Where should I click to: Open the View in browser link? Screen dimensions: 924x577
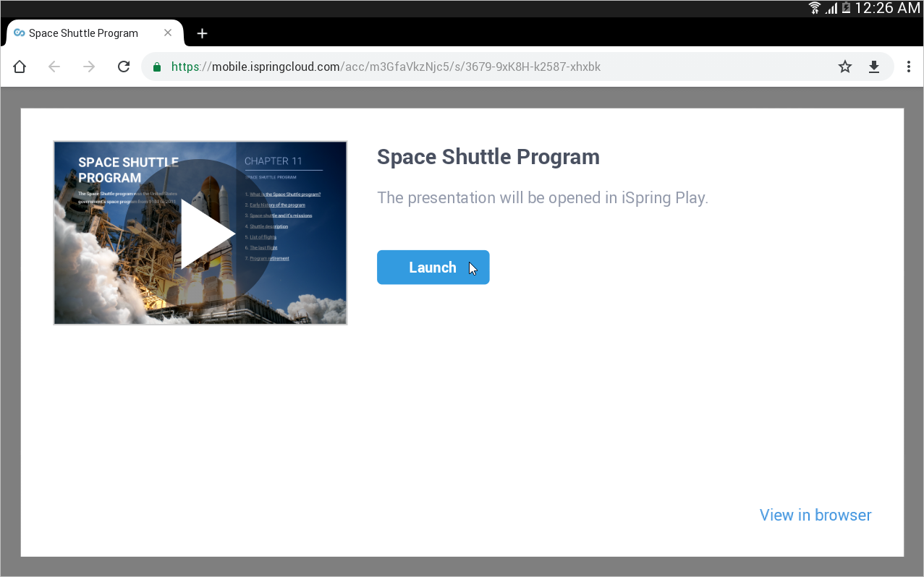pos(815,515)
